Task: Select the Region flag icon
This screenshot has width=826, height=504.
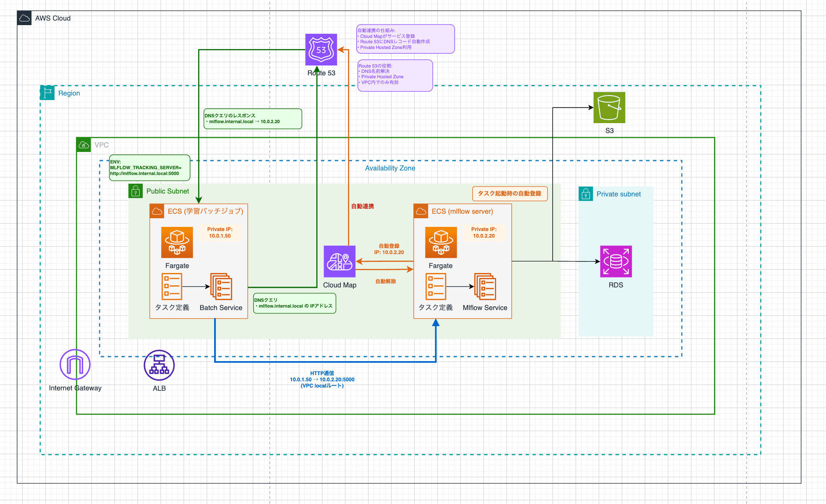Action: click(x=47, y=93)
